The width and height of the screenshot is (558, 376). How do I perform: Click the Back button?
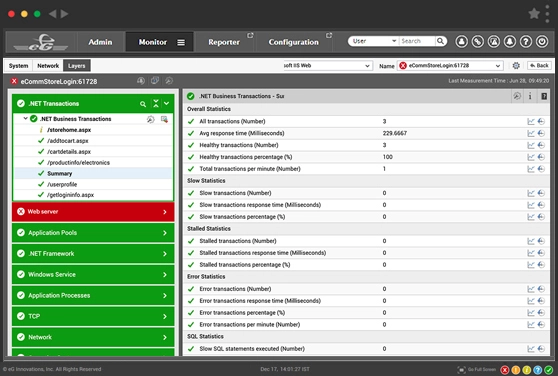click(539, 65)
